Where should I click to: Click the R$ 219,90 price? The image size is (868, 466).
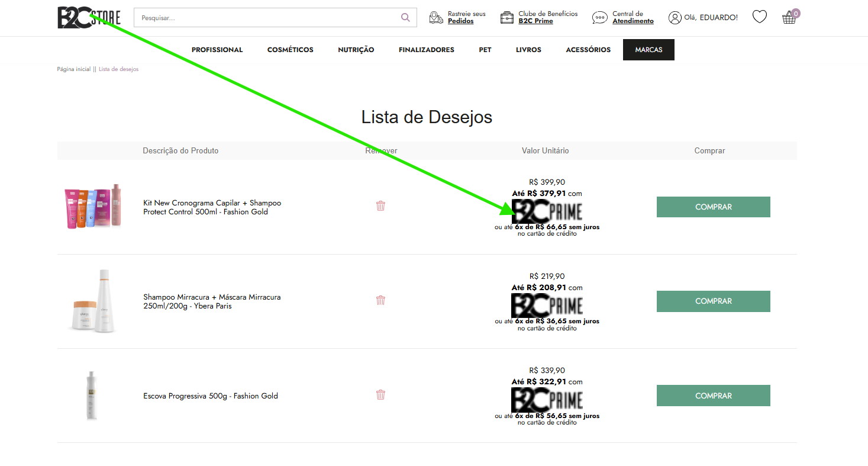547,276
